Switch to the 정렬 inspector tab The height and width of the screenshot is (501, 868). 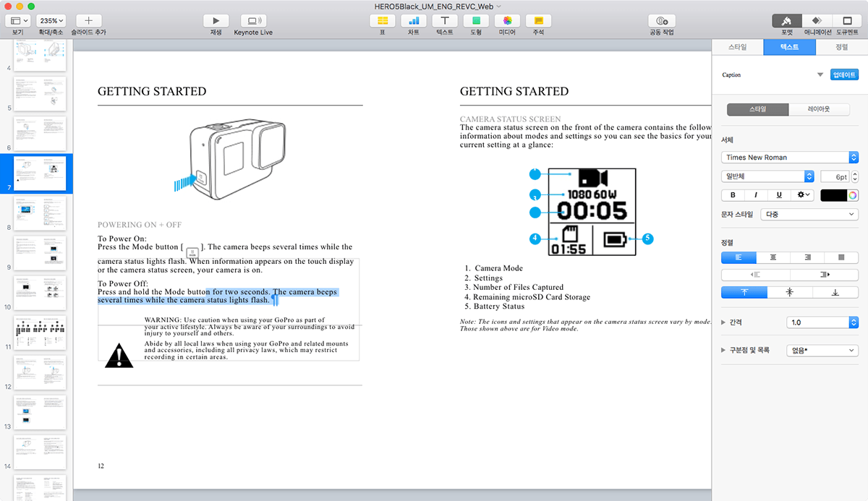[841, 47]
